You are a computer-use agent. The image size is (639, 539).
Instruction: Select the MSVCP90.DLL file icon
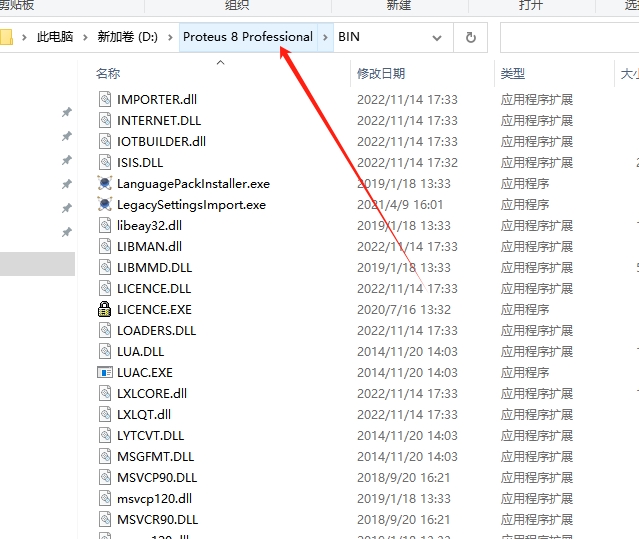[x=105, y=478]
